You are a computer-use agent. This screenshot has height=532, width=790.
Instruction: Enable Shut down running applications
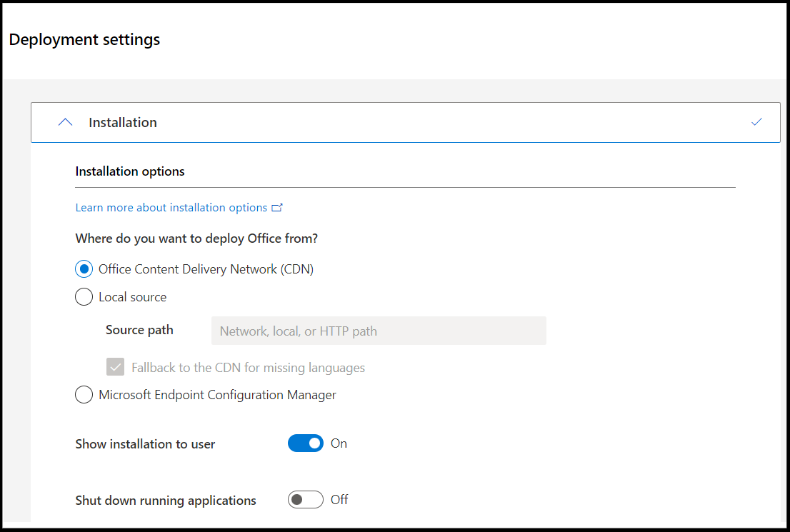pos(306,499)
